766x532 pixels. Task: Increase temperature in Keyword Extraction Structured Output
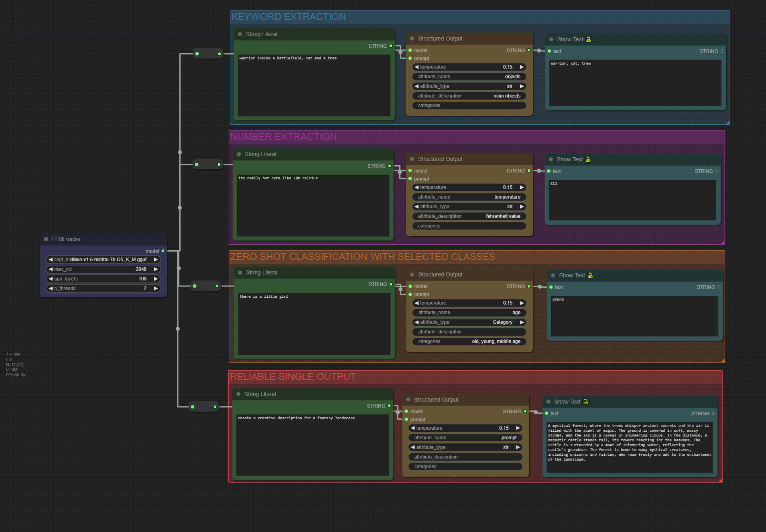click(x=522, y=67)
